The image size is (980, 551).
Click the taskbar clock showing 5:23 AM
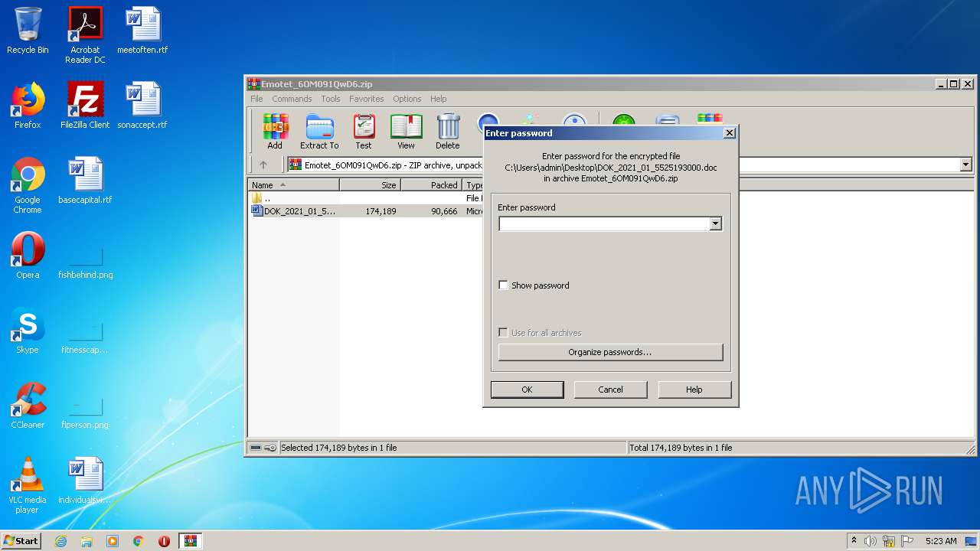coord(941,541)
